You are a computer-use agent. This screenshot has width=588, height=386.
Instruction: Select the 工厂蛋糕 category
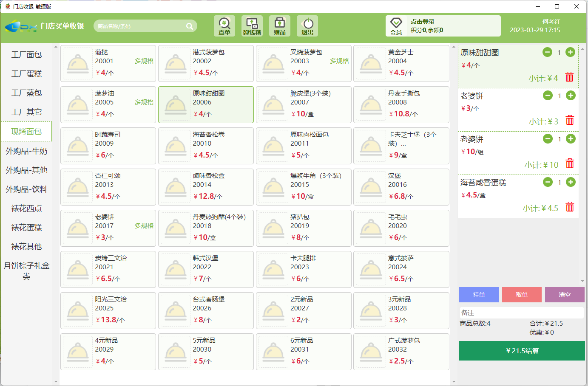click(26, 74)
